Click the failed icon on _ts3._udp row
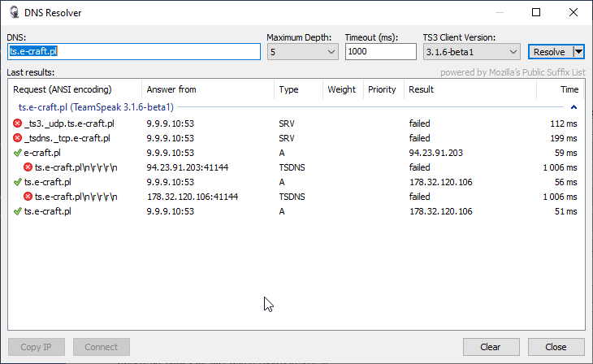Viewport: 593px width, 364px height. pyautogui.click(x=18, y=123)
